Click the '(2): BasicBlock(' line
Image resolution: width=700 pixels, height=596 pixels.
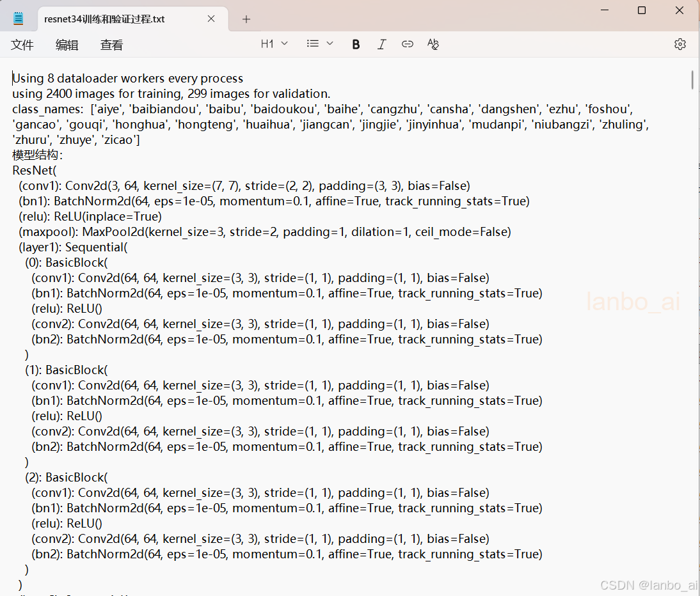click(x=67, y=477)
